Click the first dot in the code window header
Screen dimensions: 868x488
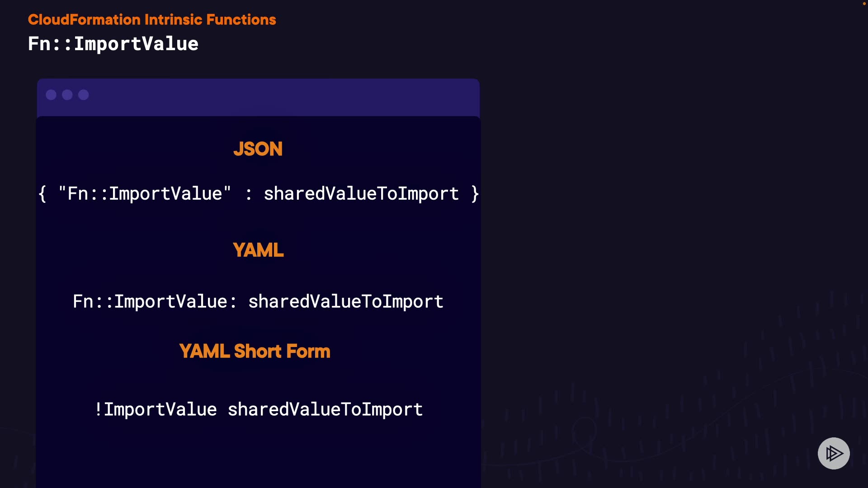click(51, 95)
